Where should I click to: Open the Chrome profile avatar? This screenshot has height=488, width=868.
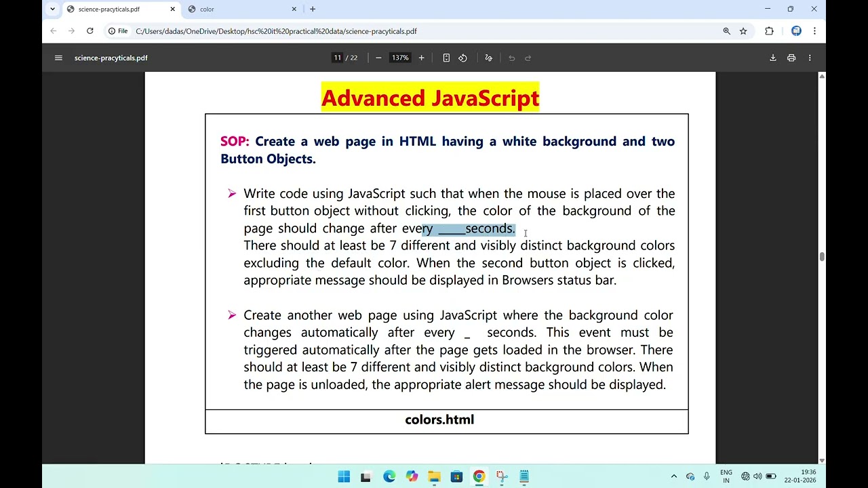[x=796, y=30]
